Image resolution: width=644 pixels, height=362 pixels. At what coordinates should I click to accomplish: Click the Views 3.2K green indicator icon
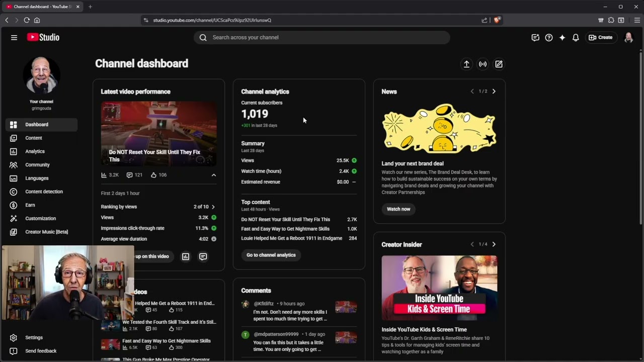click(214, 218)
